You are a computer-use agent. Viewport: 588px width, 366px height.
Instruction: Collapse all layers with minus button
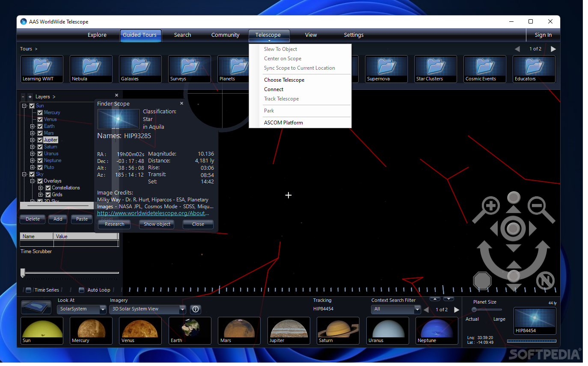coord(23,97)
